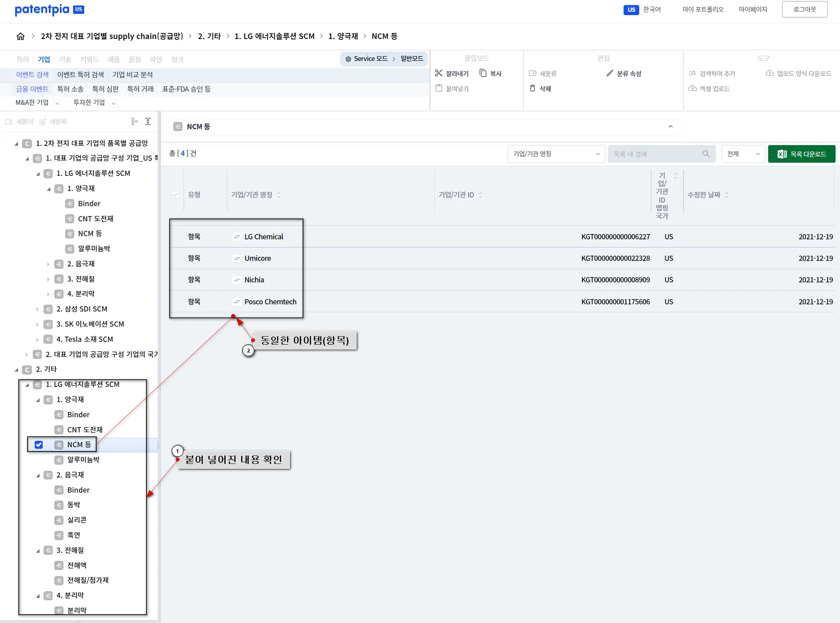Click the Excel upload cloud icon

pyautogui.click(x=693, y=89)
